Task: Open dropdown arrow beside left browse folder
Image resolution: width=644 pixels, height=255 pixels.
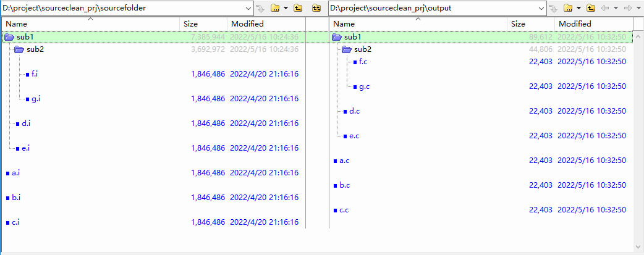Action: pos(286,9)
